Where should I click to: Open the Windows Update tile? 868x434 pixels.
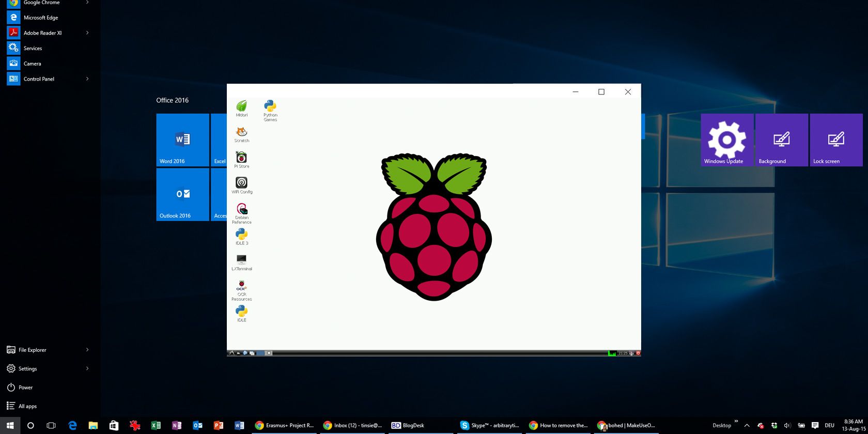727,140
